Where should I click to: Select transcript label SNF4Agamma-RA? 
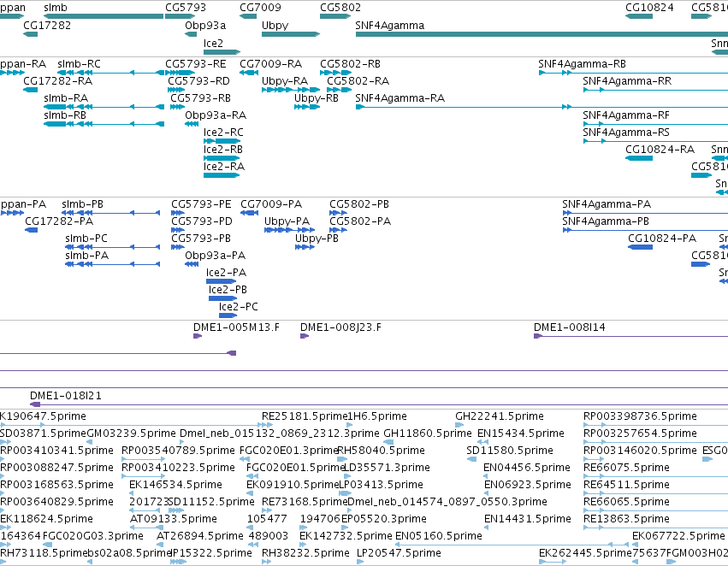point(400,98)
